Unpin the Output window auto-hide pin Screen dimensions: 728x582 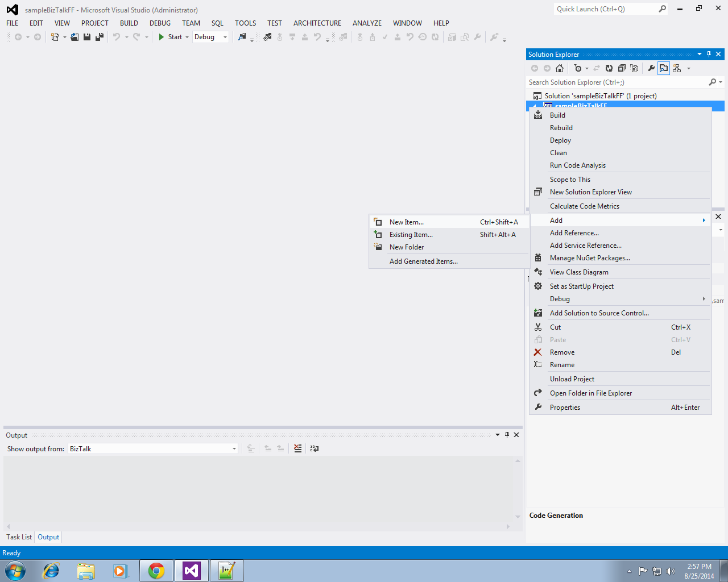pos(507,435)
